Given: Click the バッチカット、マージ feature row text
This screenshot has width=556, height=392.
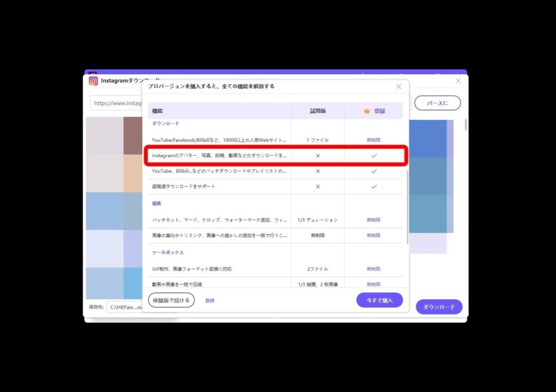Looking at the screenshot, I should coord(219,220).
